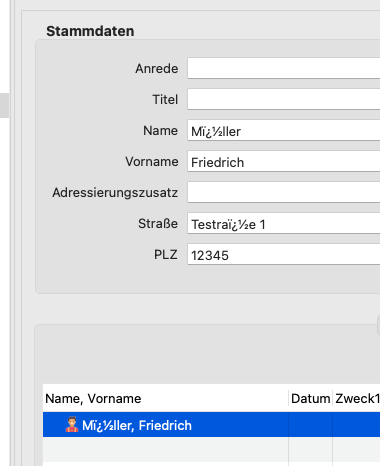Select the PLZ field showing 12345

click(x=284, y=254)
